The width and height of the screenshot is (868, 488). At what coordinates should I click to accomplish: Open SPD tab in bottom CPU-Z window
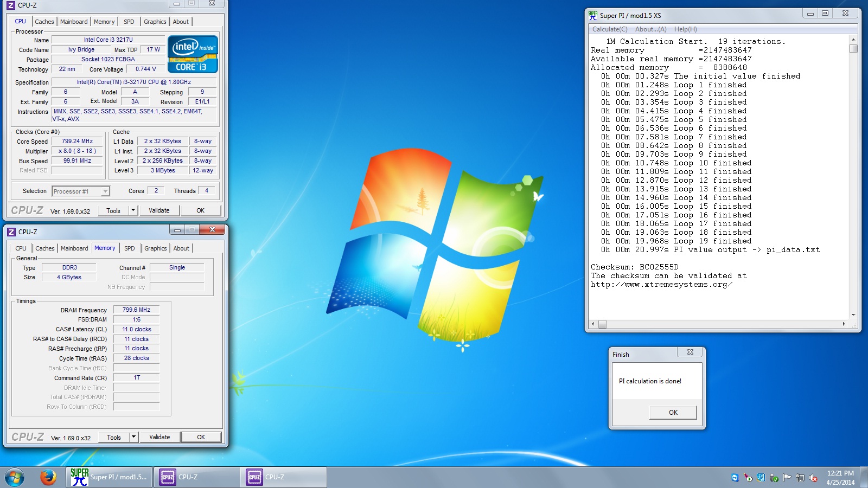point(130,248)
